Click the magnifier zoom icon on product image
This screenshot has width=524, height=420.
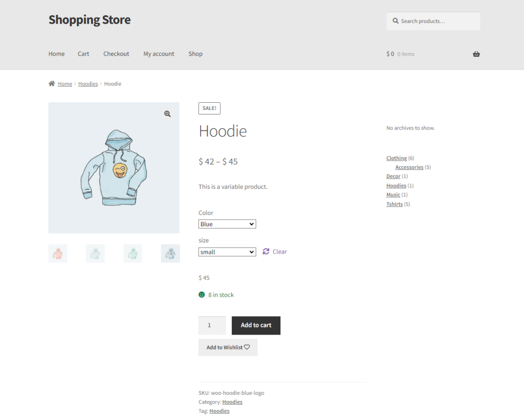tap(167, 114)
